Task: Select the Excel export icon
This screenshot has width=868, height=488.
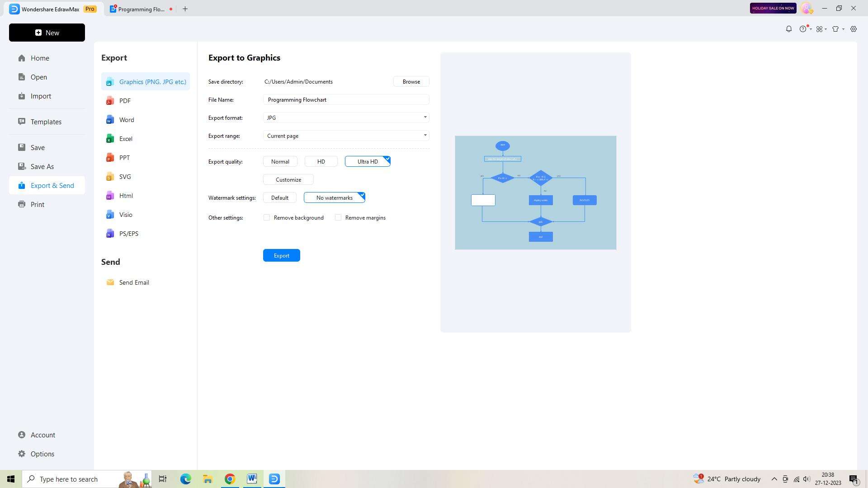Action: [110, 139]
